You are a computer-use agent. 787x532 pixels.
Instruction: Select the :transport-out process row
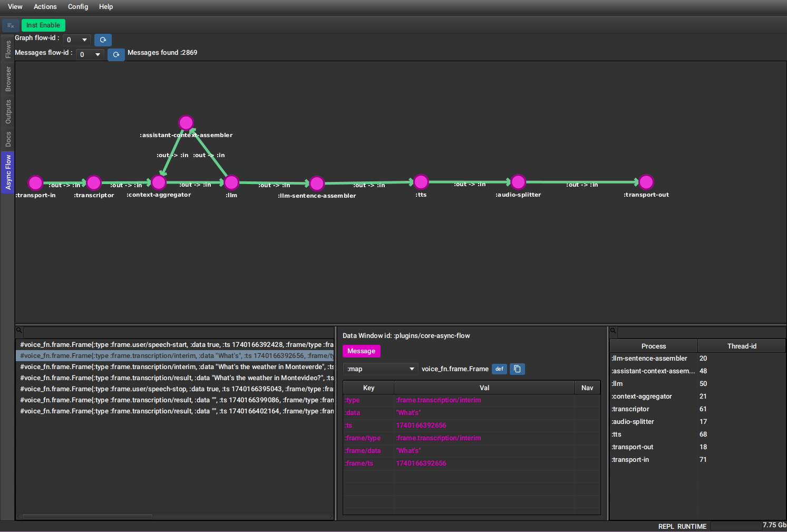coord(697,447)
